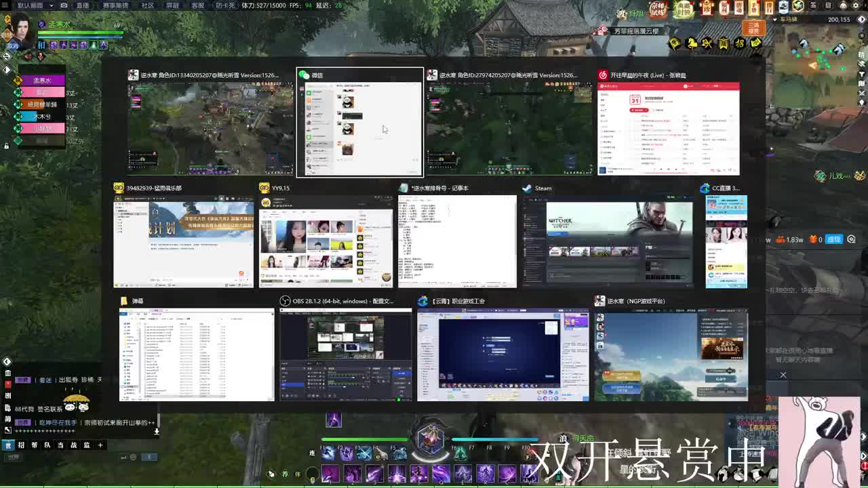
Task: Select party member 孟寒水 in the team list
Action: tap(41, 80)
